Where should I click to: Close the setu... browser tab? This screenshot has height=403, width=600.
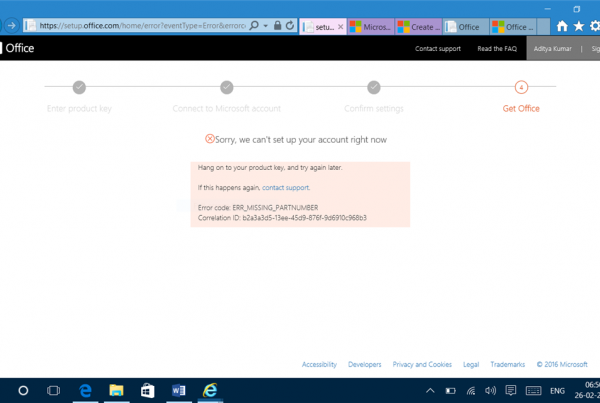pyautogui.click(x=340, y=27)
